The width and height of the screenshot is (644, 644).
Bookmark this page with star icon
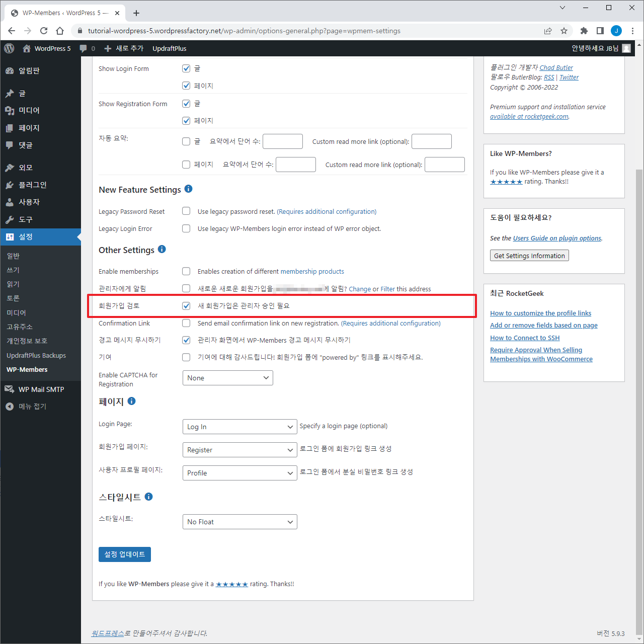(x=564, y=31)
